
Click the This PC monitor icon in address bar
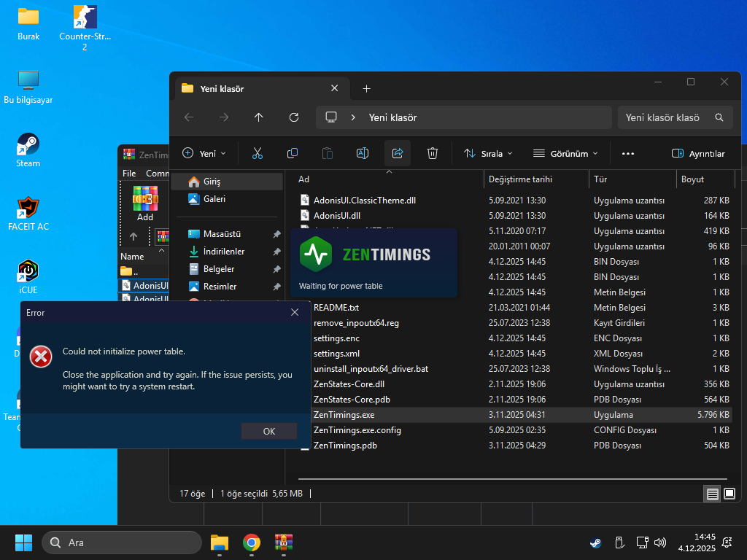pos(331,117)
